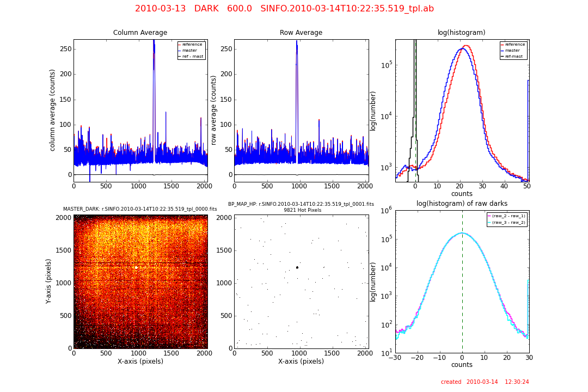Click the "log(histogram) of raw darks" title
Image resolution: width=588 pixels, height=392 pixels.
[462, 204]
